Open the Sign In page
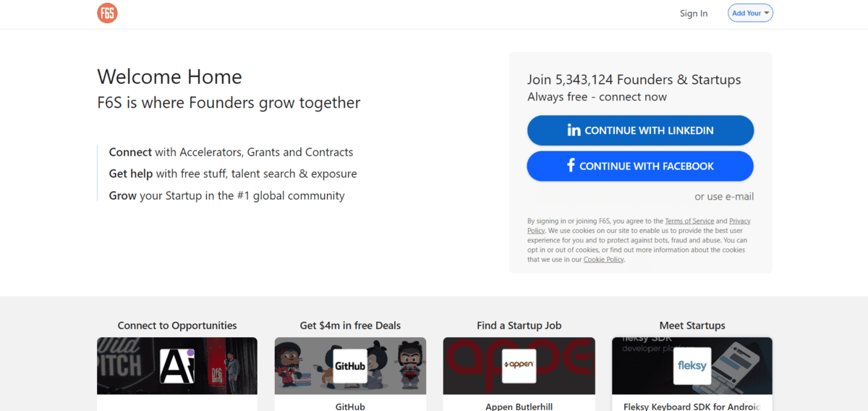 (x=693, y=13)
